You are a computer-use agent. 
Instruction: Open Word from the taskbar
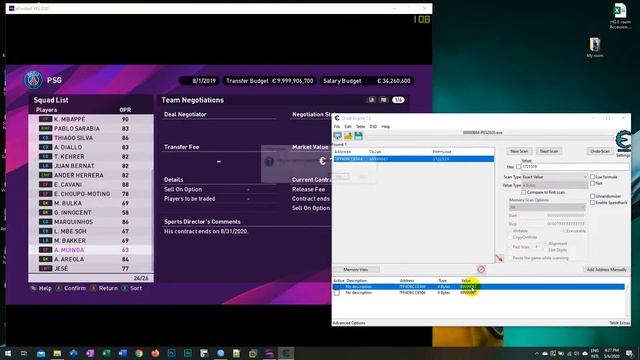point(122,353)
